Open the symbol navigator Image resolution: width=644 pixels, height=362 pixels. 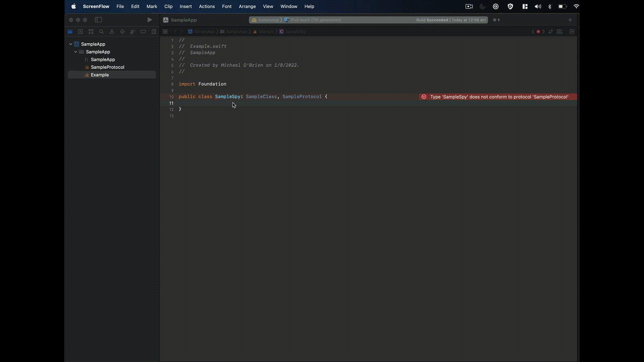91,32
